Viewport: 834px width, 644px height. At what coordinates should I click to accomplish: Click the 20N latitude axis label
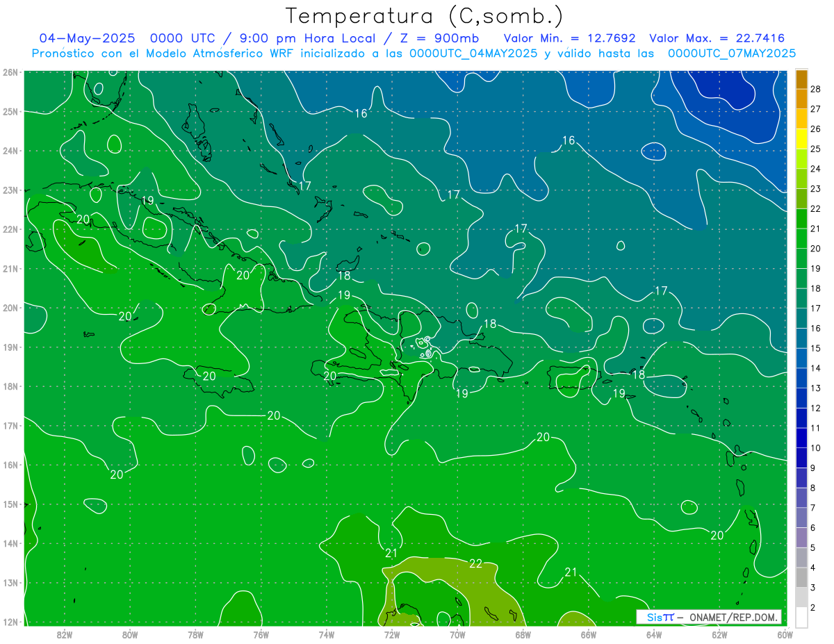10,308
